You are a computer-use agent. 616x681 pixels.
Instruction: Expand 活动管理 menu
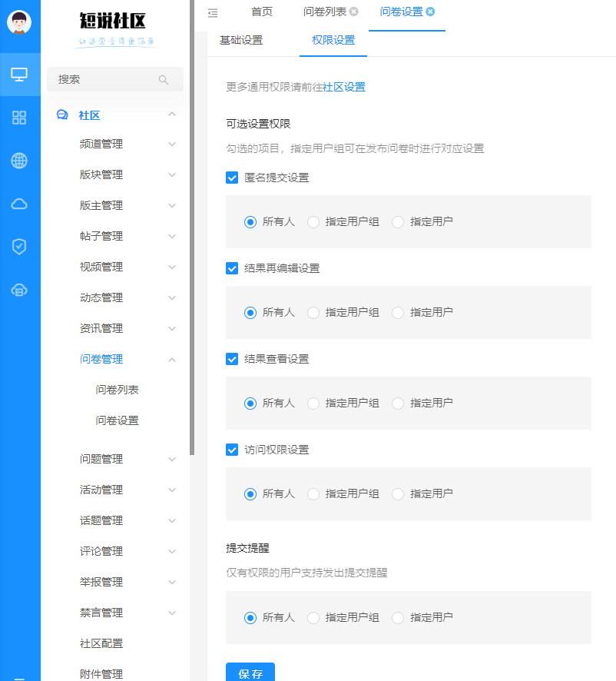pyautogui.click(x=172, y=490)
